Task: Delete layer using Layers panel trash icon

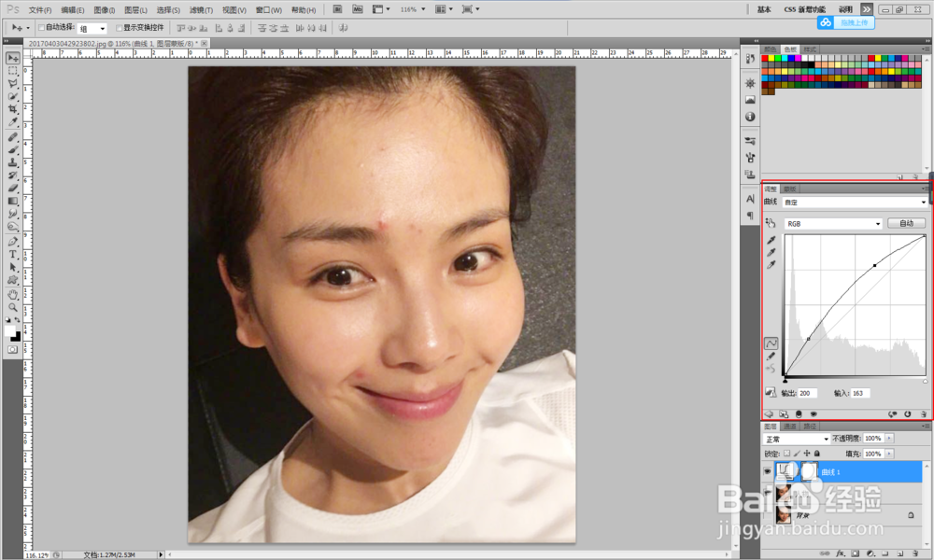Action: [915, 553]
